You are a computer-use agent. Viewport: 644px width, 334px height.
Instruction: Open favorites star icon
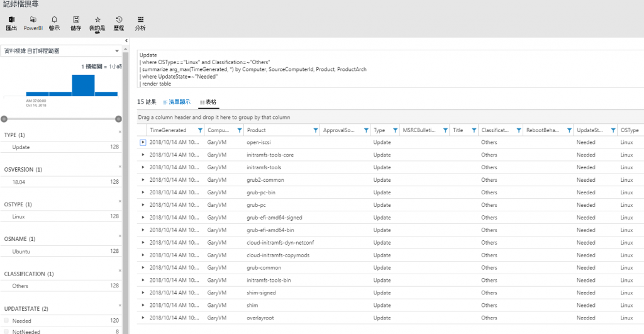click(97, 19)
